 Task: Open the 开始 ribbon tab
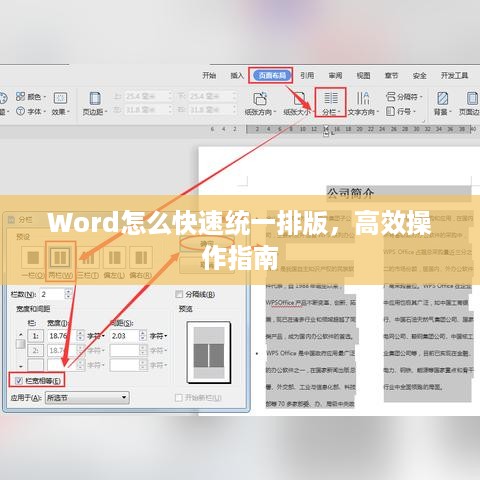tap(209, 76)
